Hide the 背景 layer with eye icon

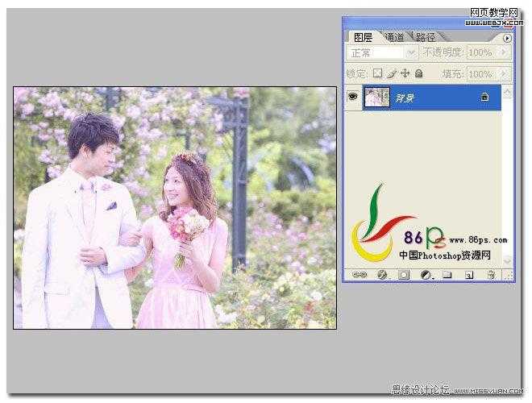[353, 97]
